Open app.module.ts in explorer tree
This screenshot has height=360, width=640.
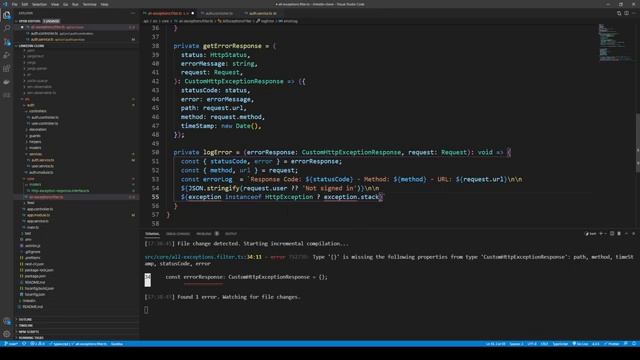(38, 215)
